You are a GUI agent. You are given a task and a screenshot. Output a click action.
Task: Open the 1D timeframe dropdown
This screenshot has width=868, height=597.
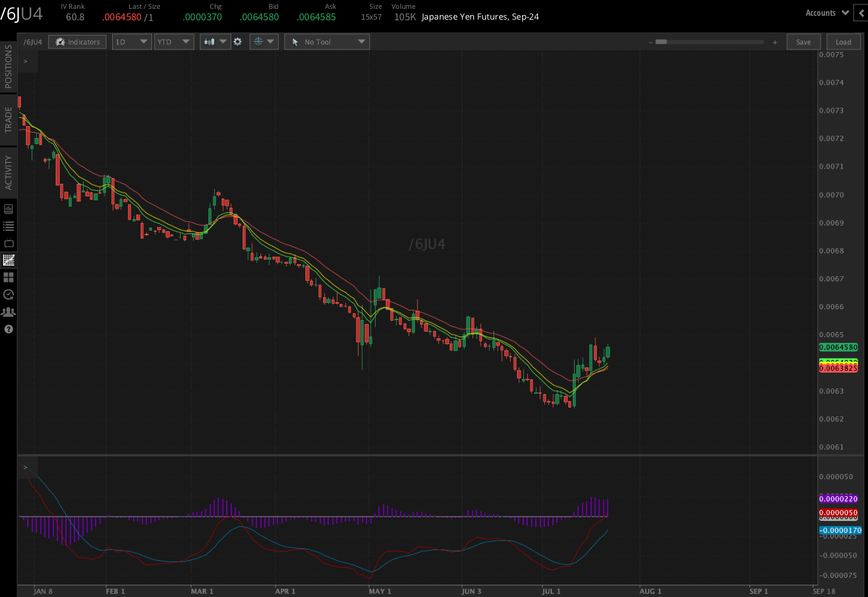tap(131, 42)
